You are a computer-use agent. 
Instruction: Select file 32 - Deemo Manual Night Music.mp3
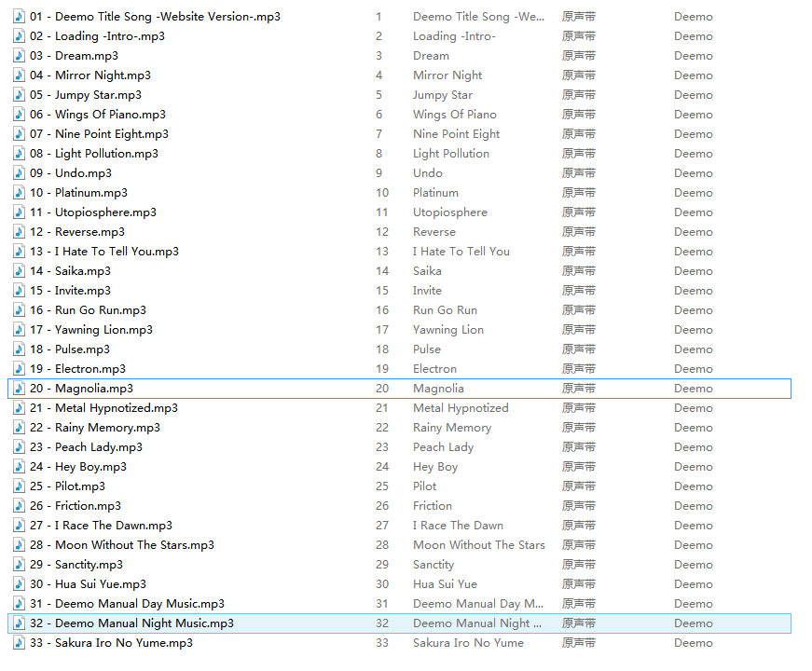pos(131,623)
